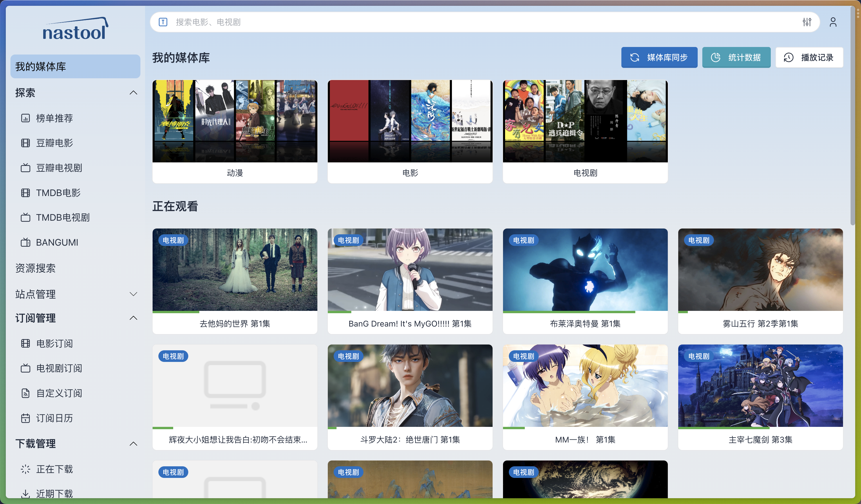Screen dimensions: 861x504
Task: Click the 我的媒体库 page heading
Action: click(x=181, y=57)
